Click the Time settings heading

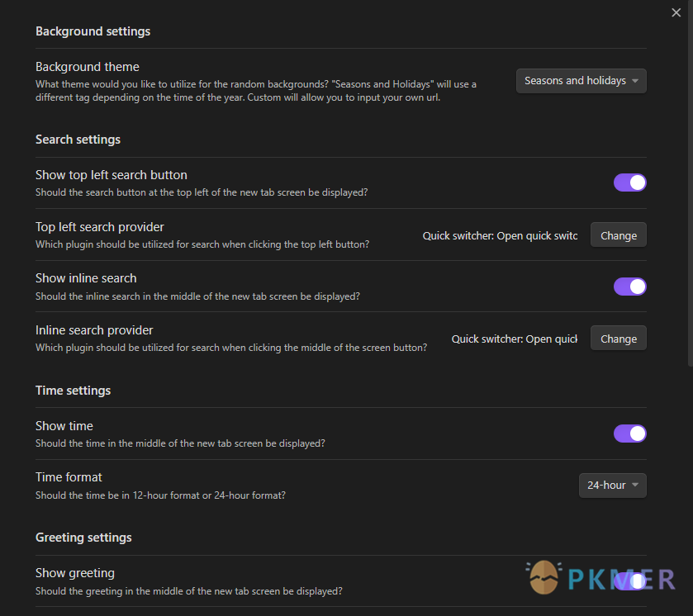coord(73,391)
